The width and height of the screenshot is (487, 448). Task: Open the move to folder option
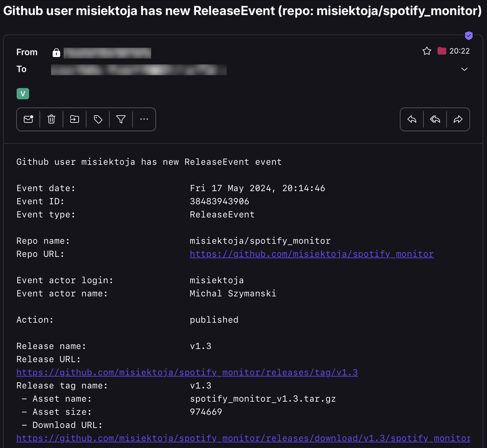[x=75, y=119]
